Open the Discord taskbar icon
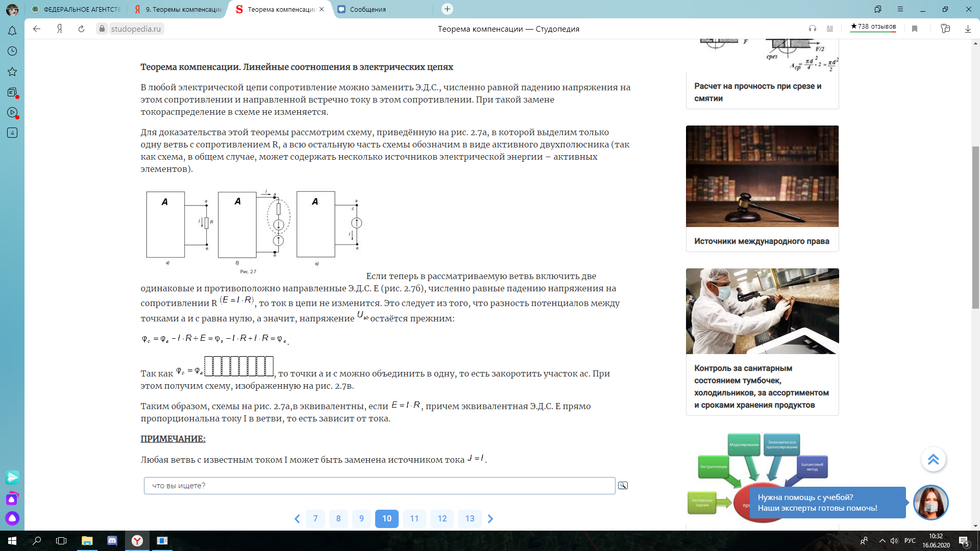Screen dimensions: 980x551 click(112, 541)
